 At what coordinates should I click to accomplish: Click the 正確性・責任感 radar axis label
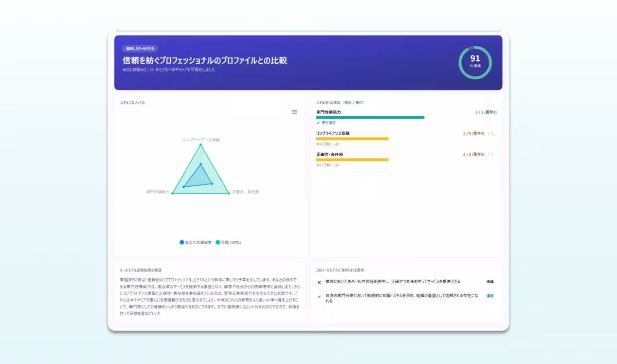245,192
